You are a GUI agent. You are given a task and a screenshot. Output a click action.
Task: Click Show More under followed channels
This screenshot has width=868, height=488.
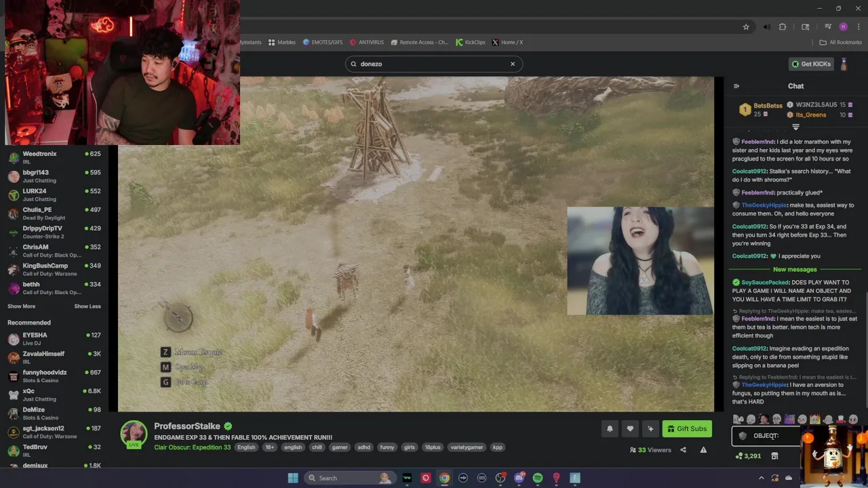tap(21, 306)
